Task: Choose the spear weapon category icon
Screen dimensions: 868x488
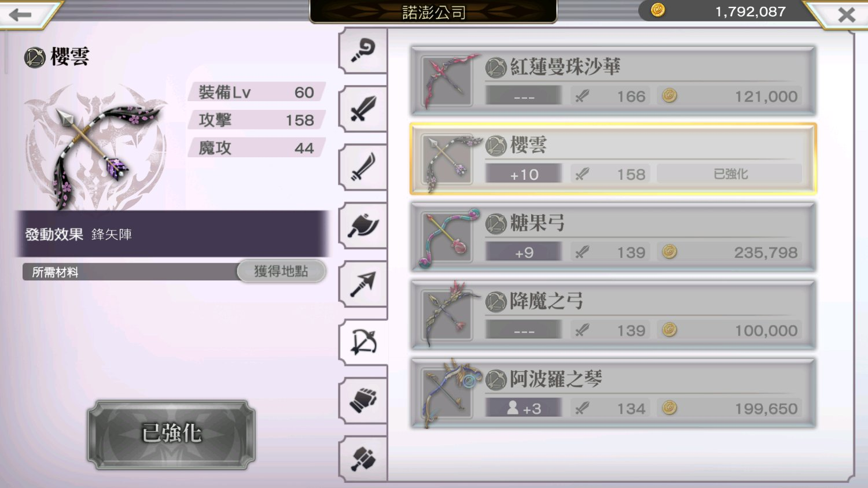Action: point(363,284)
